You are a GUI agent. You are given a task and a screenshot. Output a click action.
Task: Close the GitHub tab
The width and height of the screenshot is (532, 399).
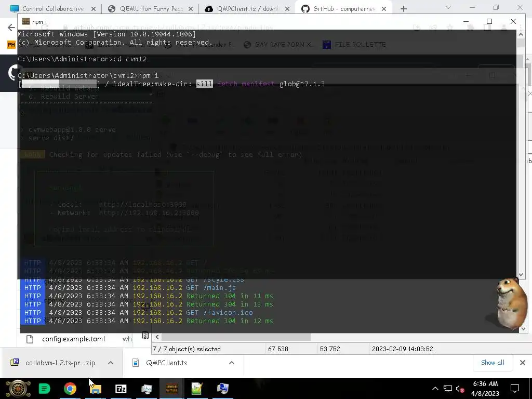tap(384, 9)
